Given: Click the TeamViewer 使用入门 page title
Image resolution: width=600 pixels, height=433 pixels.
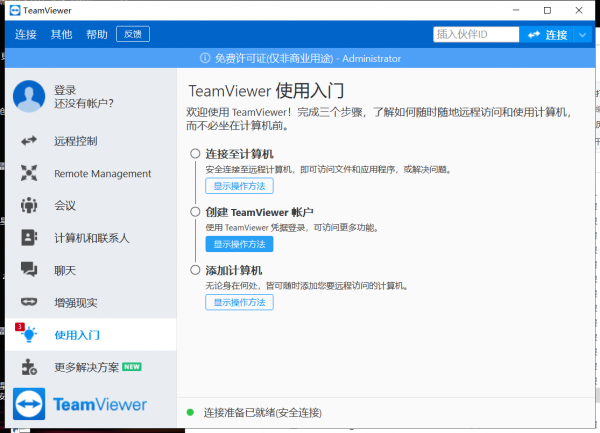Looking at the screenshot, I should (266, 91).
